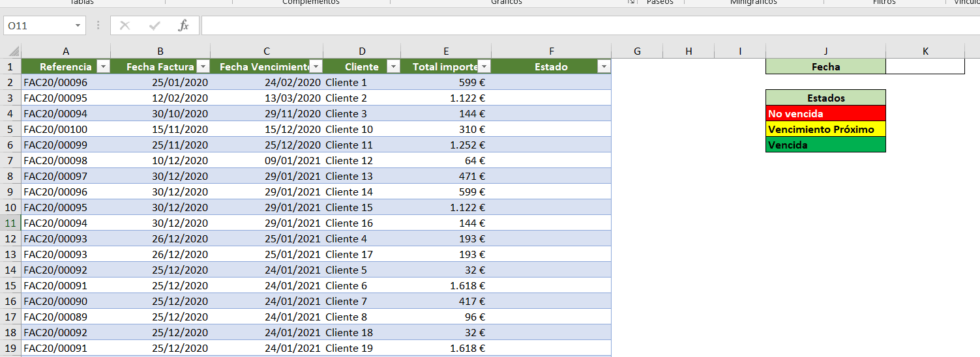The image size is (980, 357).
Task: Click the Fecha label cell J1
Action: (825, 66)
